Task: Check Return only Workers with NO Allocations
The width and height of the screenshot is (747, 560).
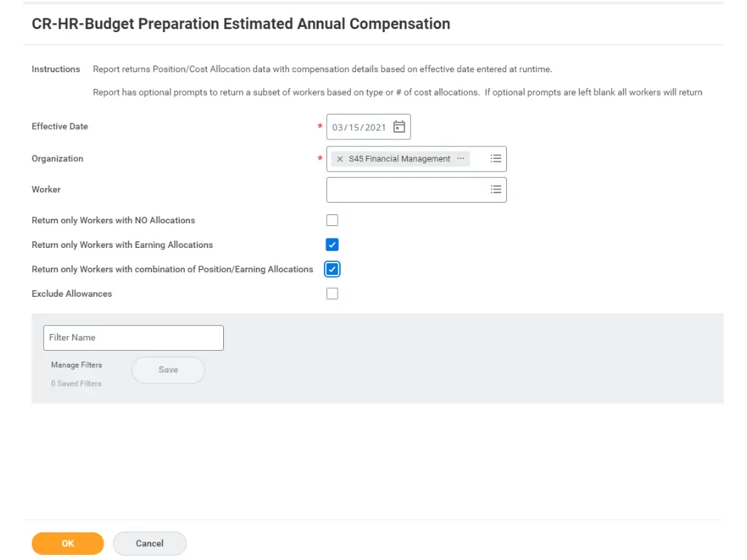Action: click(x=333, y=220)
